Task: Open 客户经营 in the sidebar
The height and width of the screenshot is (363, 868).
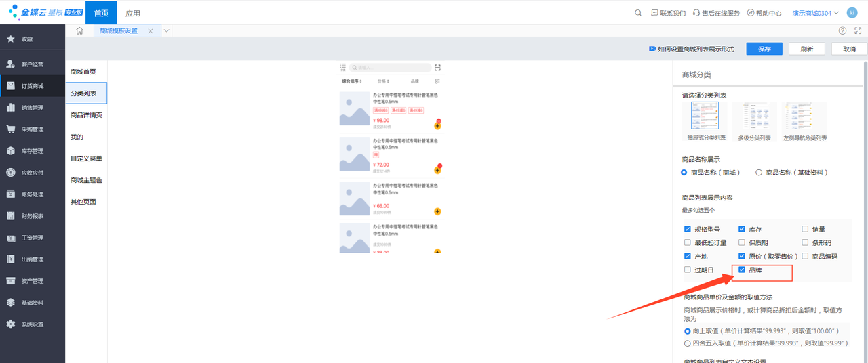Action: pos(33,64)
